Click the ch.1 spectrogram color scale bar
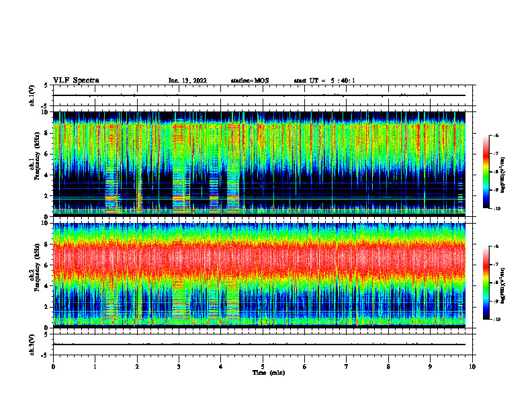This screenshot has height=411, width=532. 486,172
